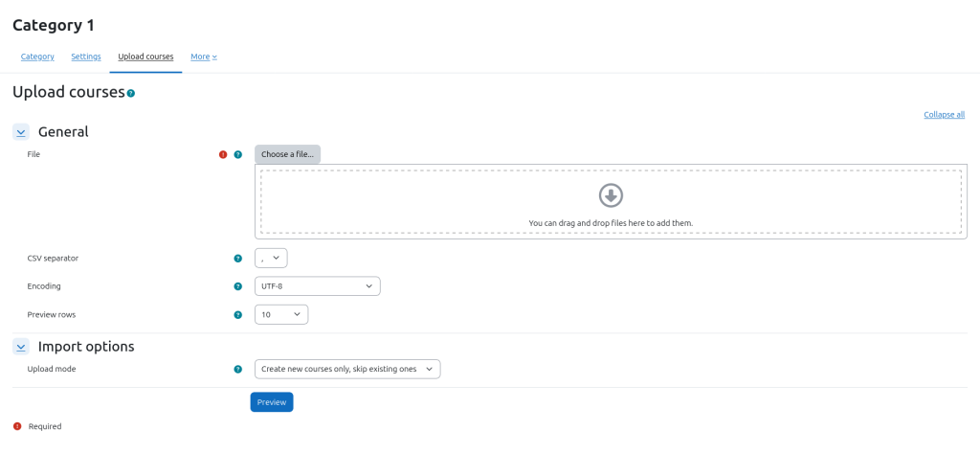
Task: Collapse the General section
Action: (21, 133)
